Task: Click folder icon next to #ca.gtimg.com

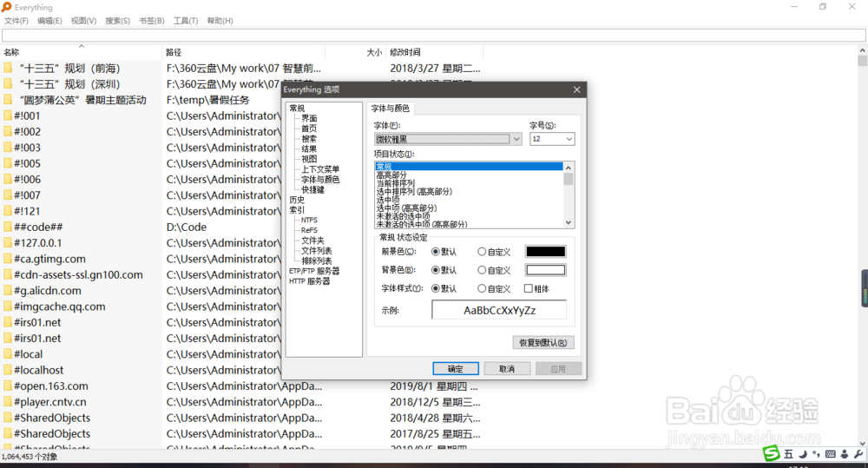Action: (x=8, y=259)
